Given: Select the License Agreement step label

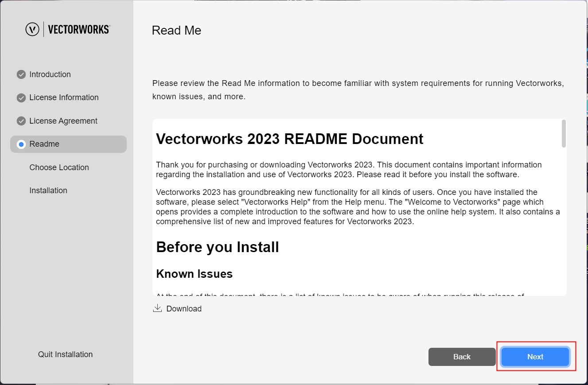Looking at the screenshot, I should pos(63,121).
